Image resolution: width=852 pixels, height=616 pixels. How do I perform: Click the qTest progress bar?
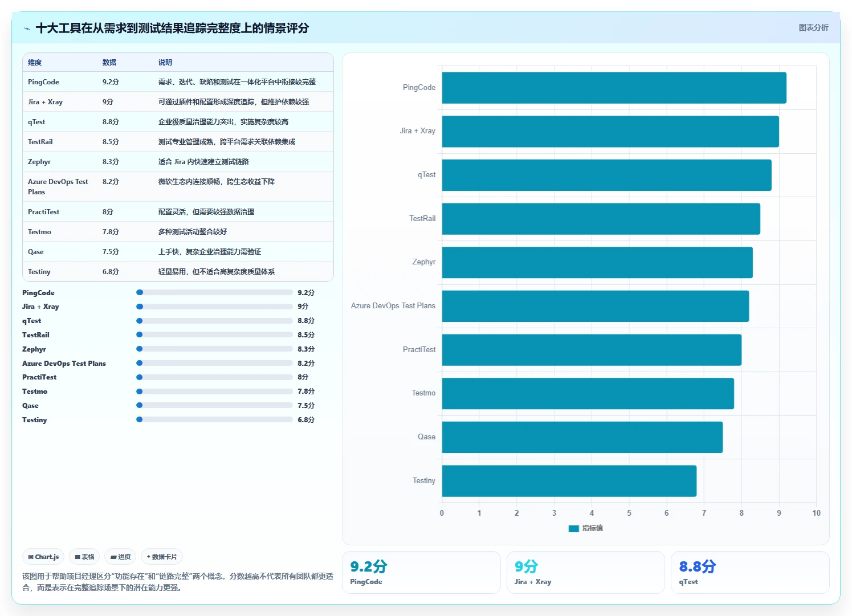click(x=214, y=321)
